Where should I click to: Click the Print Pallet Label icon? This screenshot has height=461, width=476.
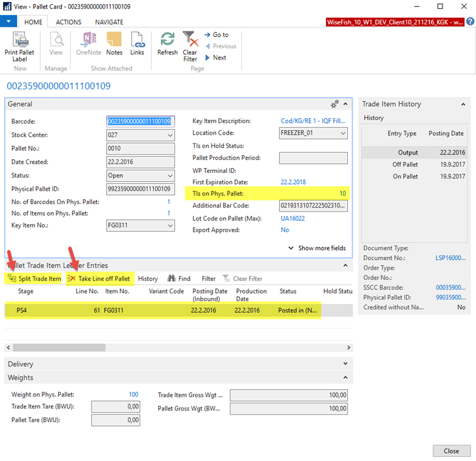point(20,40)
